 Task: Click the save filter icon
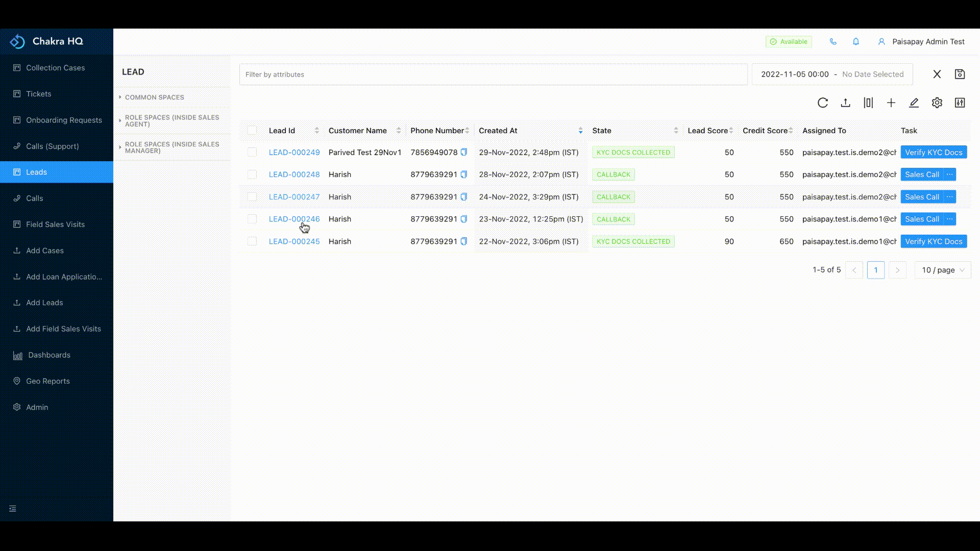tap(960, 74)
